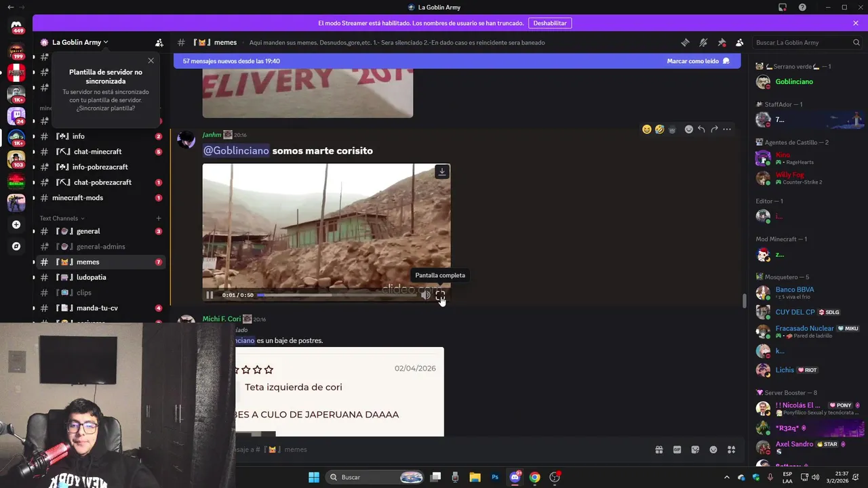Click the search magnifier in Buscar La Goblin Army
The width and height of the screenshot is (868, 488).
click(x=856, y=42)
